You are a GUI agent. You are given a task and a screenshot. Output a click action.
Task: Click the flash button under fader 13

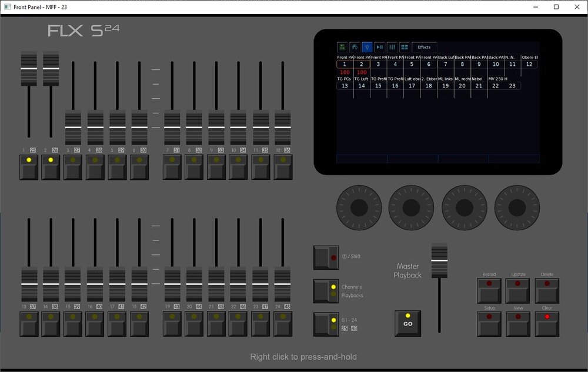[29, 324]
